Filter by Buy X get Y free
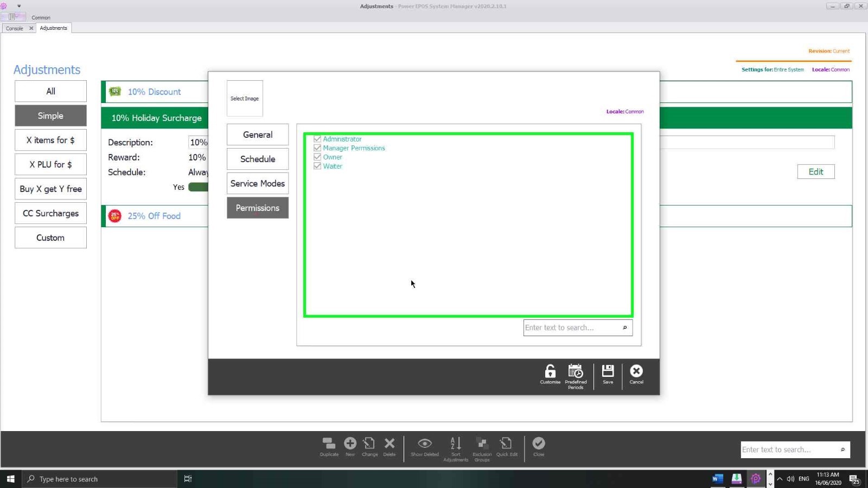 tap(50, 189)
